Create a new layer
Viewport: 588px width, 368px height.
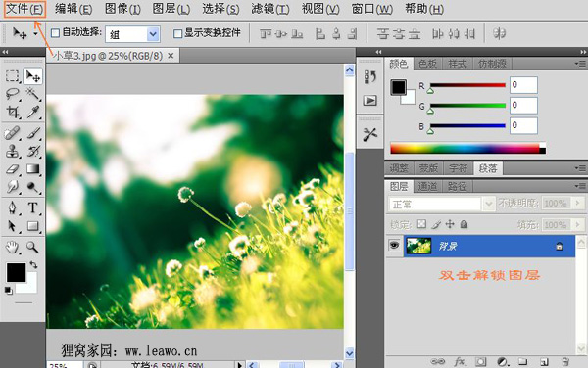[544, 361]
